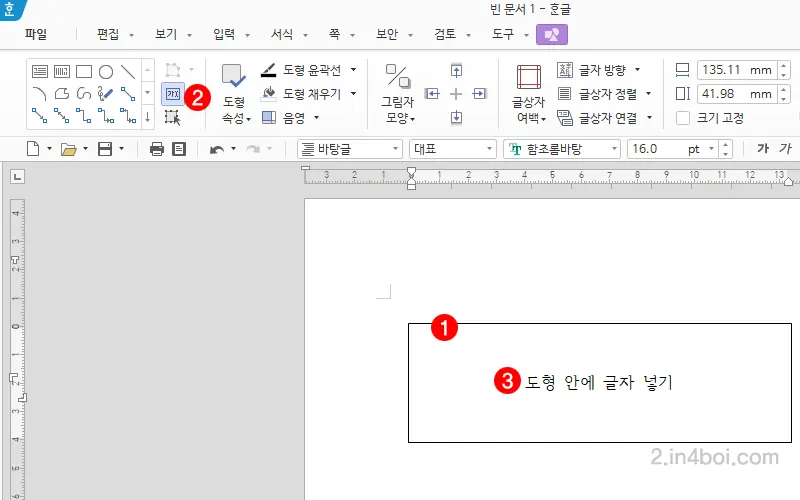Enable the 크기 고정 checkbox
The width and height of the screenshot is (800, 500).
pyautogui.click(x=683, y=118)
